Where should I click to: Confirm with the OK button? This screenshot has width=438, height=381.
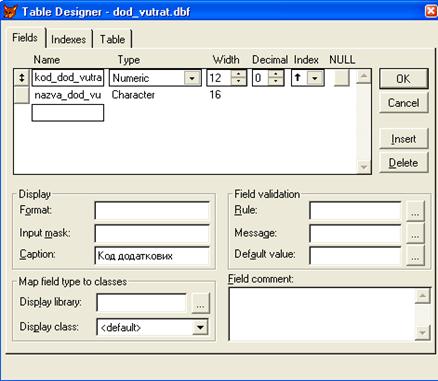point(403,79)
